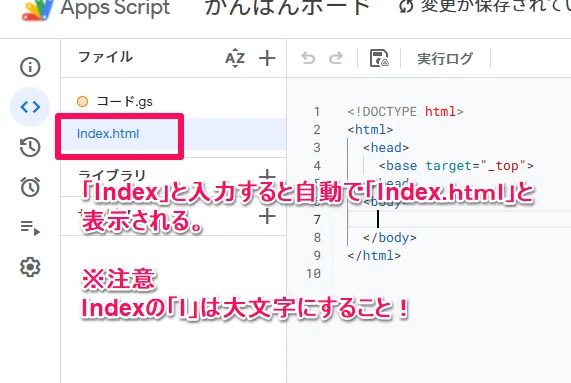
Task: Add a file with the plus icon
Action: click(267, 58)
